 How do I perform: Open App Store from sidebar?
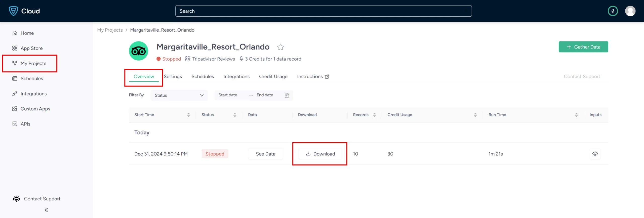pos(27,48)
